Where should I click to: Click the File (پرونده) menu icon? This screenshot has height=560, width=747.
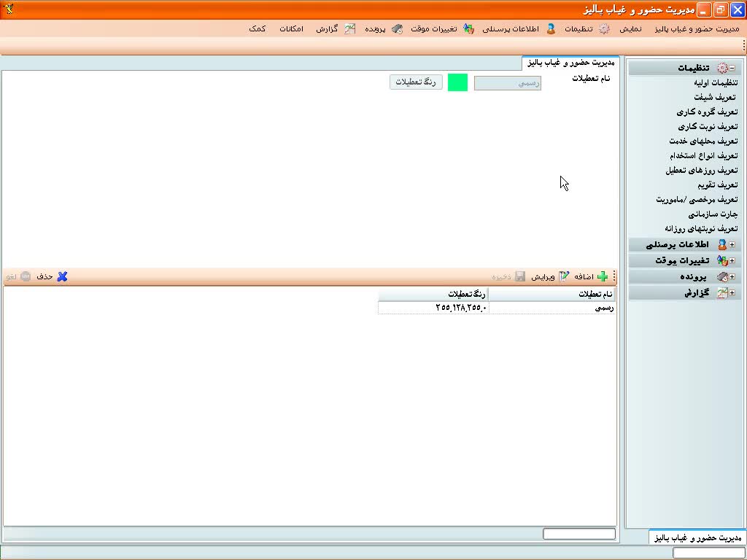point(397,29)
